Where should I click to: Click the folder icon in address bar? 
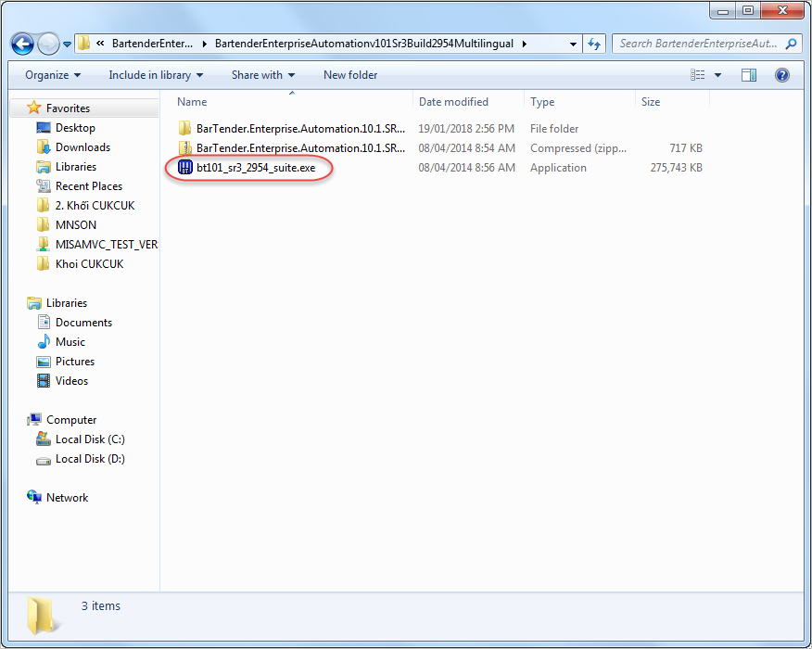pos(84,44)
